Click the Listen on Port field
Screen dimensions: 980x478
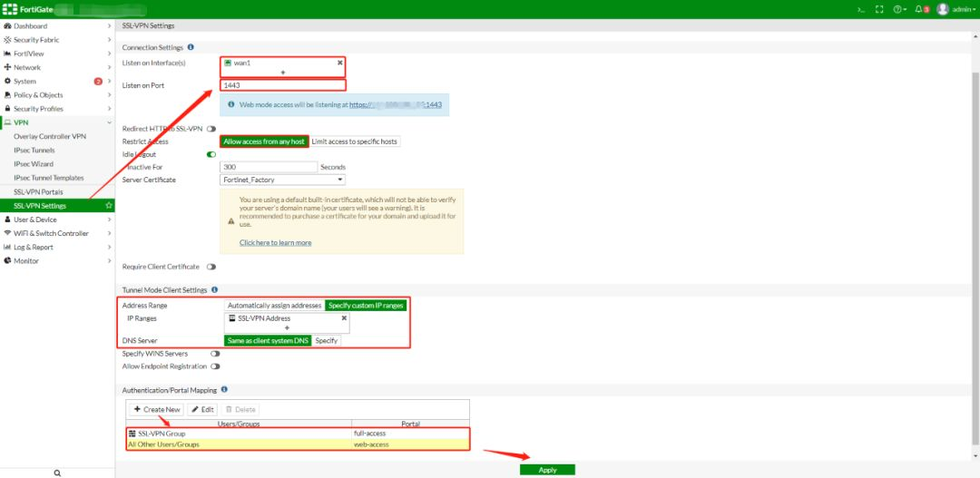click(x=282, y=85)
